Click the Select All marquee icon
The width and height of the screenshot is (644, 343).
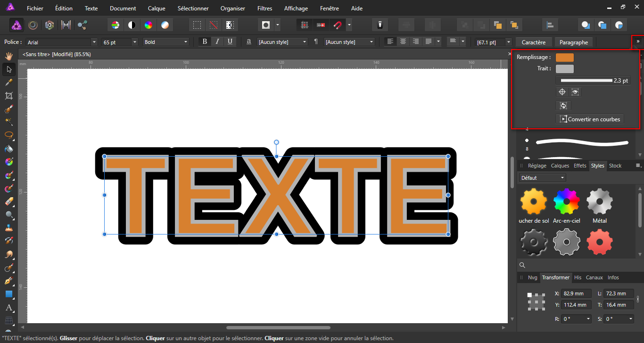pyautogui.click(x=198, y=25)
